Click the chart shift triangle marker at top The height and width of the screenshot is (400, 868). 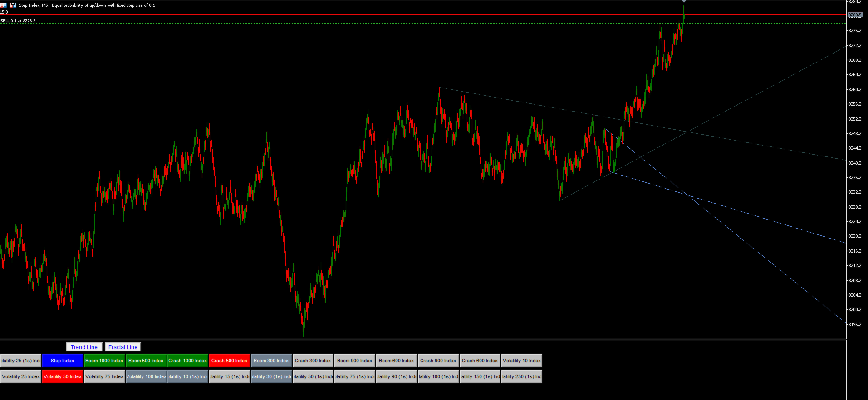pos(684,2)
